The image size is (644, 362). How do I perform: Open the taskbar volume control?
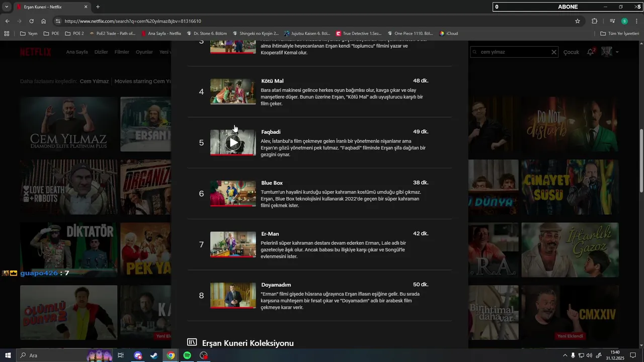[589, 355]
